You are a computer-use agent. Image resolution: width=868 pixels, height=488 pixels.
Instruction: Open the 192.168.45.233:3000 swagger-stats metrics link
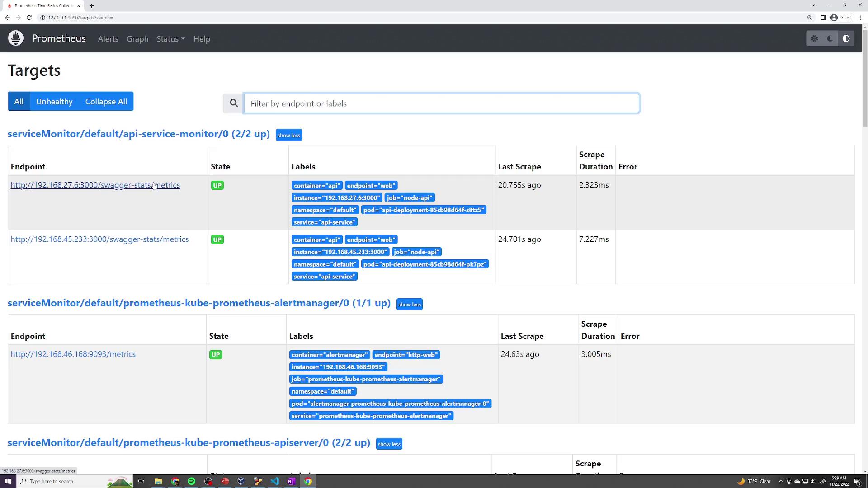click(x=99, y=239)
